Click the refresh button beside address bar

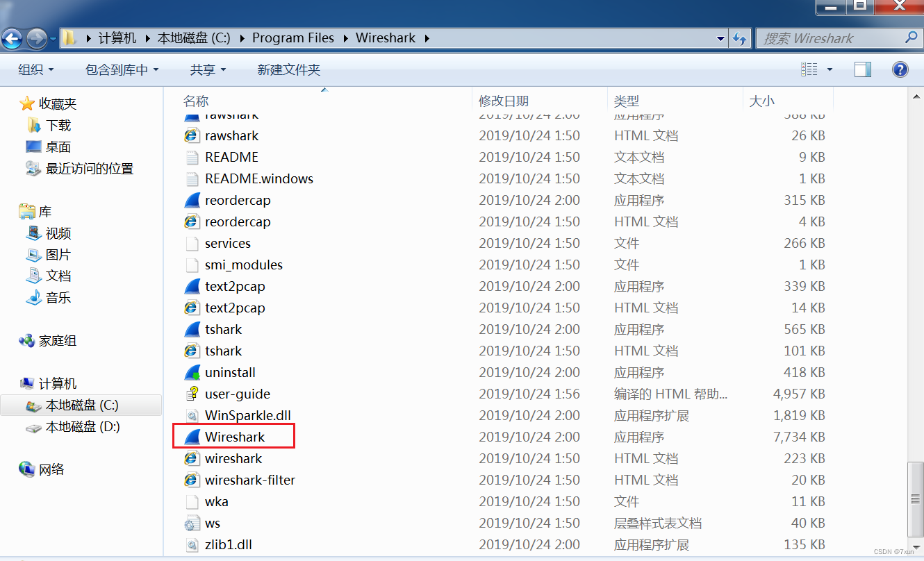(740, 38)
